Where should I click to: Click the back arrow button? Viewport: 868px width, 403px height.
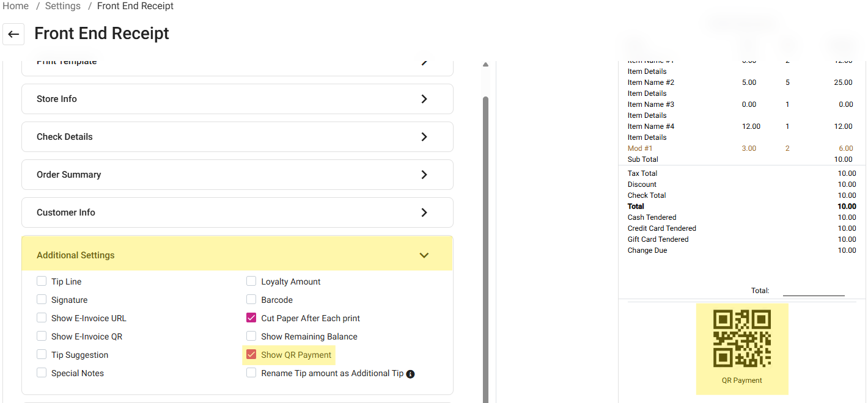[x=13, y=34]
